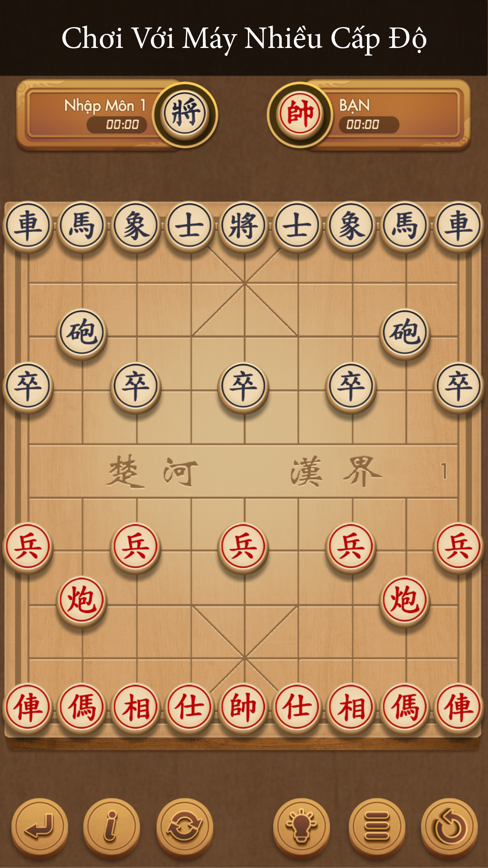Select the black general avatar icon
Viewport: 488px width, 868px height.
click(185, 114)
